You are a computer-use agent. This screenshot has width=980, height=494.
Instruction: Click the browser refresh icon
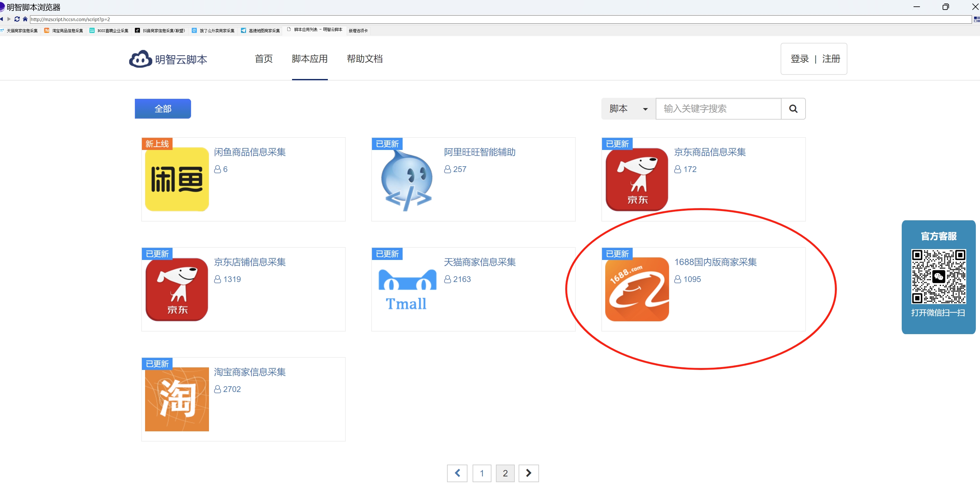17,19
